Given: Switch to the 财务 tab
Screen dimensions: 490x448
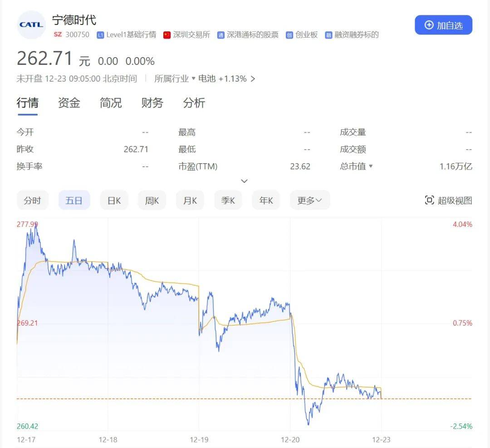Looking at the screenshot, I should click(152, 103).
